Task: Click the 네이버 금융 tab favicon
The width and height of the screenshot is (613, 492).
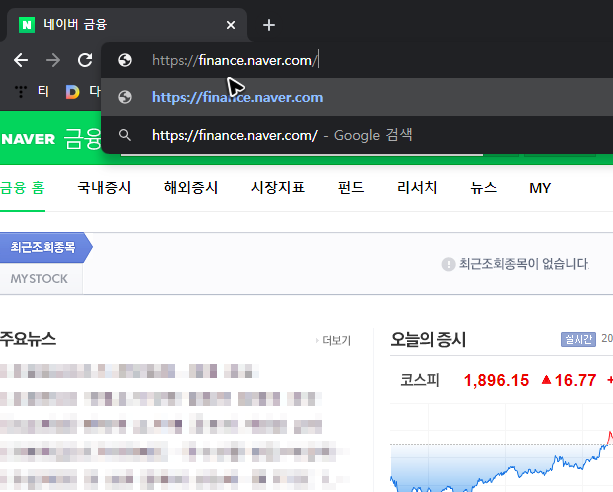Action: [27, 25]
